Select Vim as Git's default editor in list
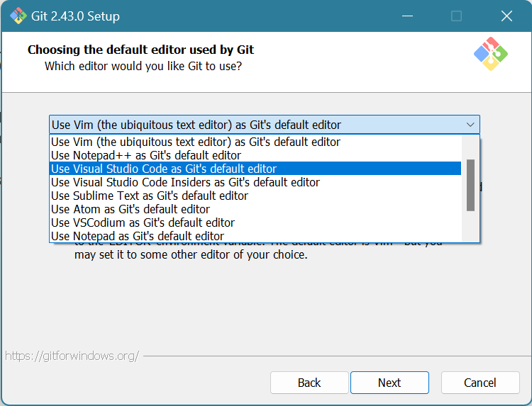Image resolution: width=532 pixels, height=406 pixels. point(196,142)
